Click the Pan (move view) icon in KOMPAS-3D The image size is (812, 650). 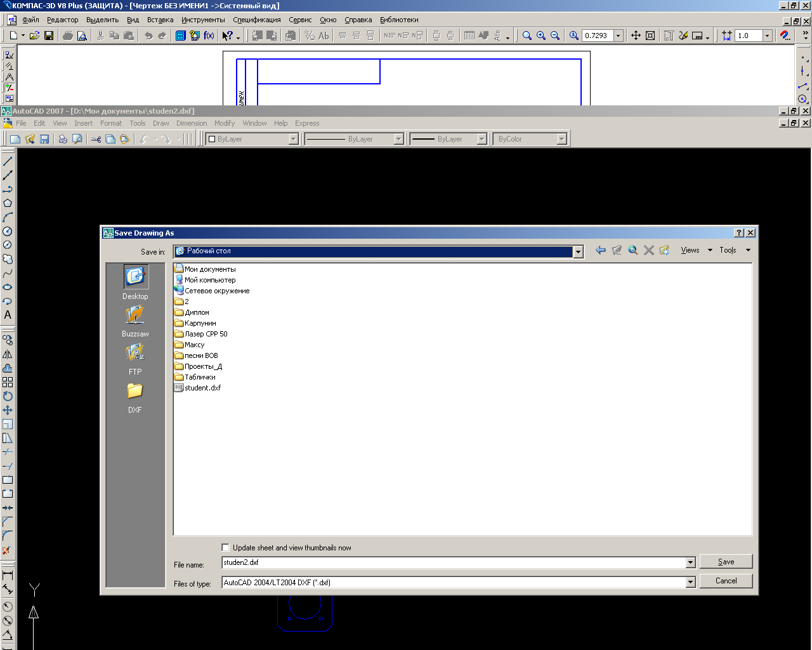pos(636,36)
